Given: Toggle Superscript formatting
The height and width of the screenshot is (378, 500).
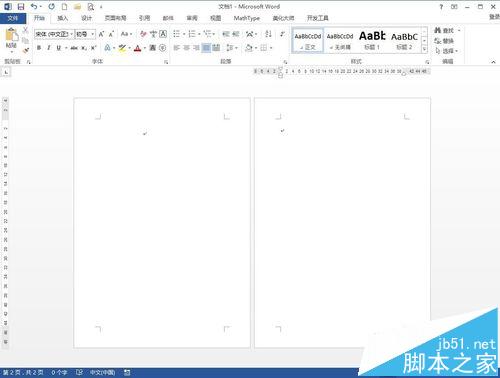Looking at the screenshot, I should point(94,48).
